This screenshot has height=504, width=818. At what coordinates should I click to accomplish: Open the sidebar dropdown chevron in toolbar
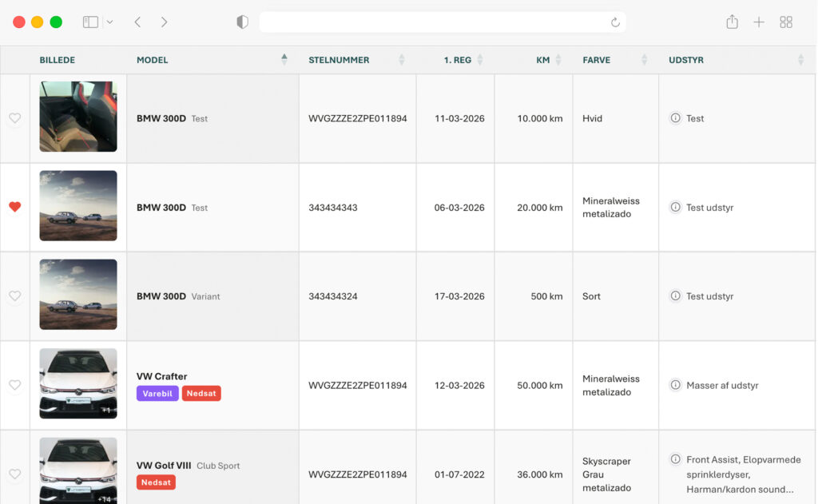click(109, 22)
